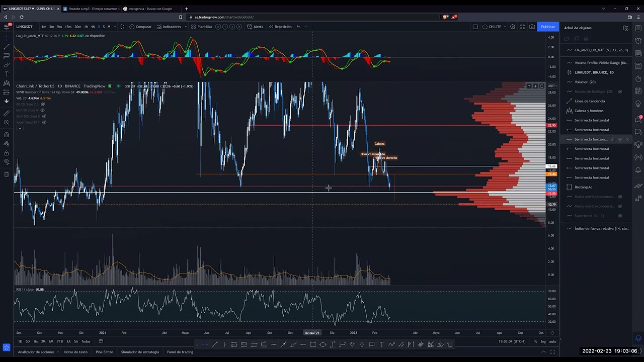Image resolution: width=644 pixels, height=362 pixels.
Task: Select the trend line drawing tool in the left toolbar
Action: click(7, 47)
